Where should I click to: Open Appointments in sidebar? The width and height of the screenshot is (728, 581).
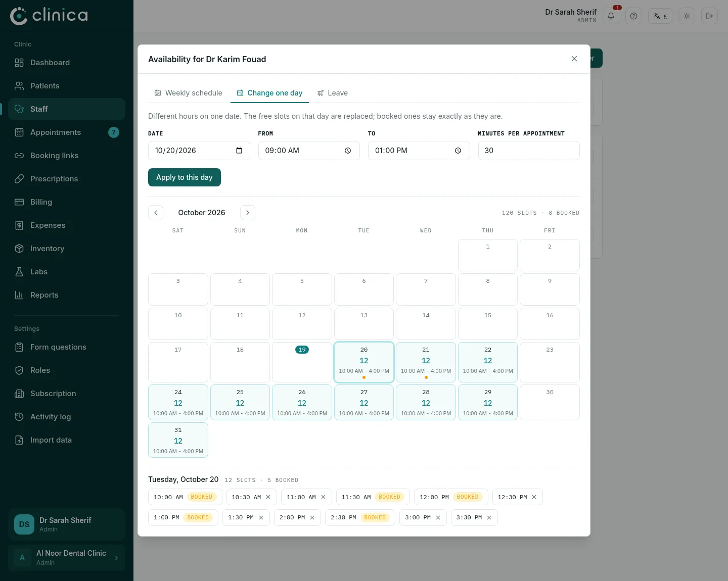67,132
